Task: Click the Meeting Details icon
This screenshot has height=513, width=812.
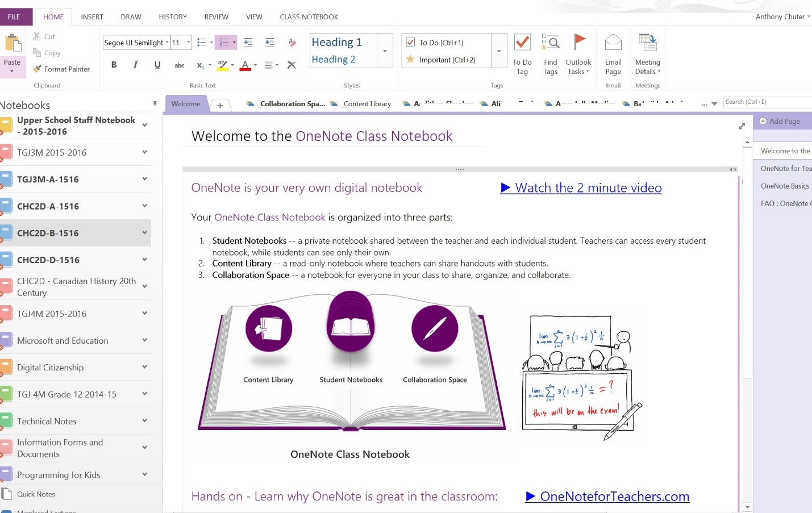Action: [x=647, y=43]
